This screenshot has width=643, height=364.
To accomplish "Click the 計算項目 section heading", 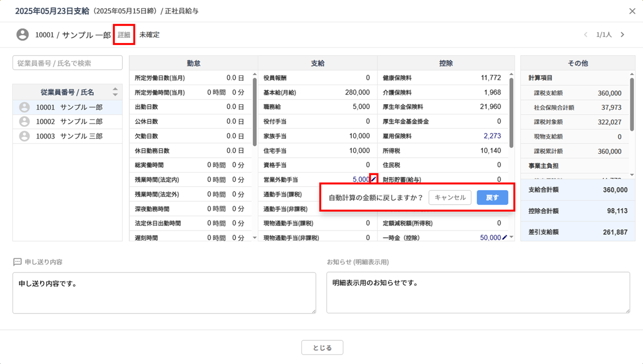I will tap(540, 78).
